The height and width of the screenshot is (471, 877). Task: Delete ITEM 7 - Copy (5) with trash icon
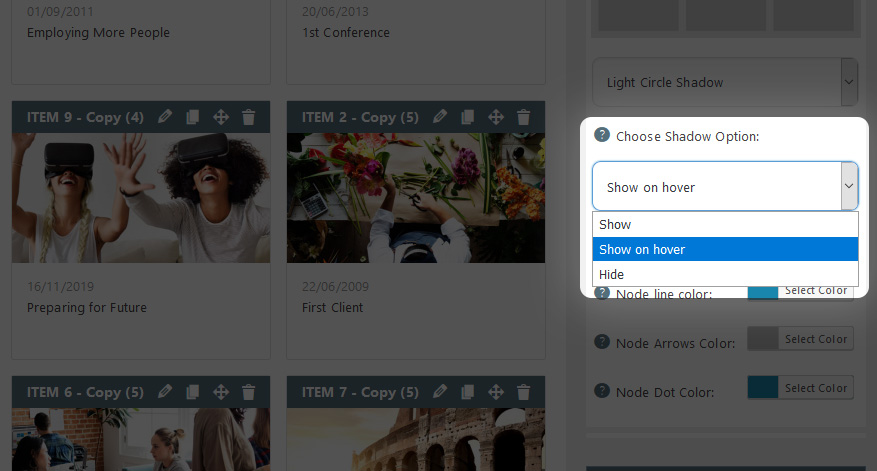pos(524,392)
